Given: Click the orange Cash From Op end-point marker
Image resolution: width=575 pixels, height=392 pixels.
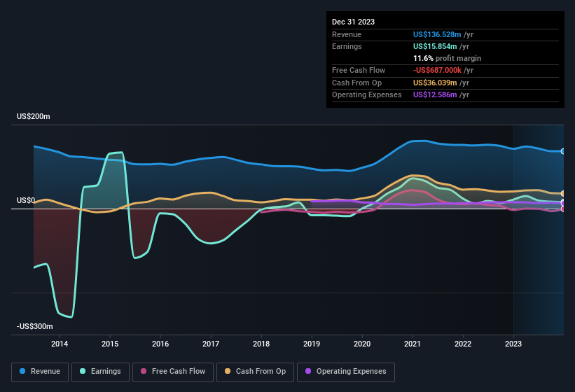Looking at the screenshot, I should pos(563,193).
